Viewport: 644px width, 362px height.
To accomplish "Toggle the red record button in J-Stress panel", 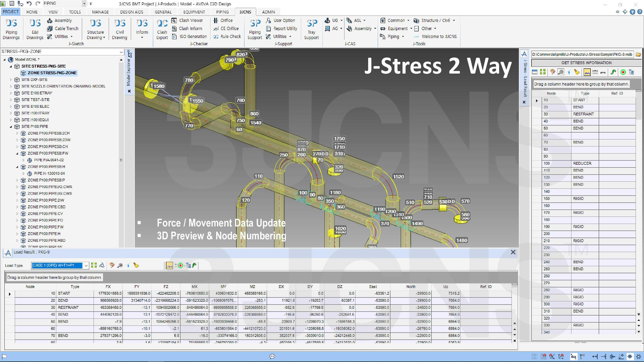I will (623, 72).
